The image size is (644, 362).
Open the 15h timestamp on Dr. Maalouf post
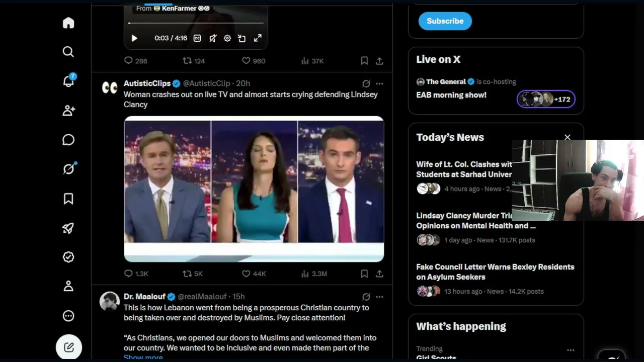point(238,297)
